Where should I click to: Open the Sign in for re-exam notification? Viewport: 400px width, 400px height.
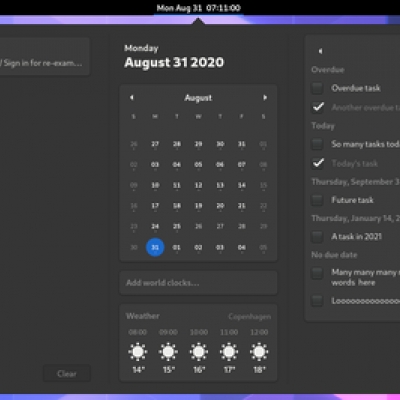click(45, 56)
